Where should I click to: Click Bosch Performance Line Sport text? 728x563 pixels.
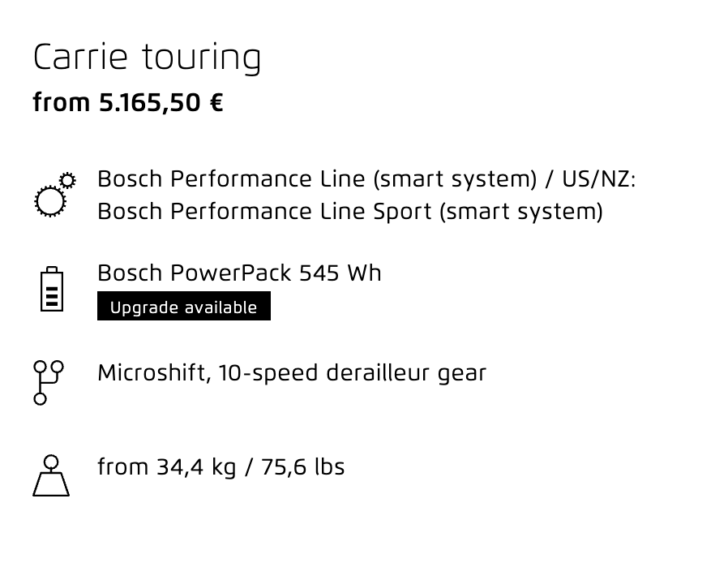point(264,212)
